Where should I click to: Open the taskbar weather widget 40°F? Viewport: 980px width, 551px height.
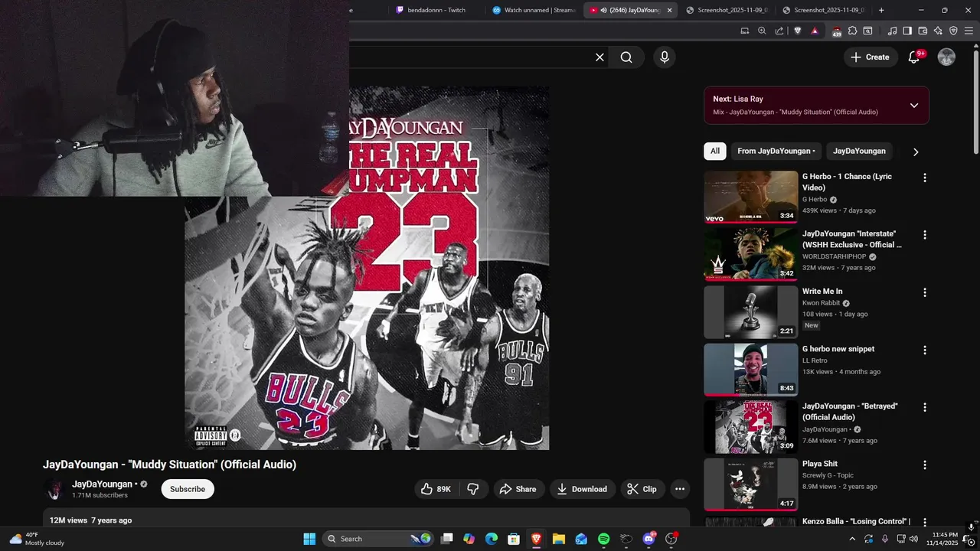point(36,539)
